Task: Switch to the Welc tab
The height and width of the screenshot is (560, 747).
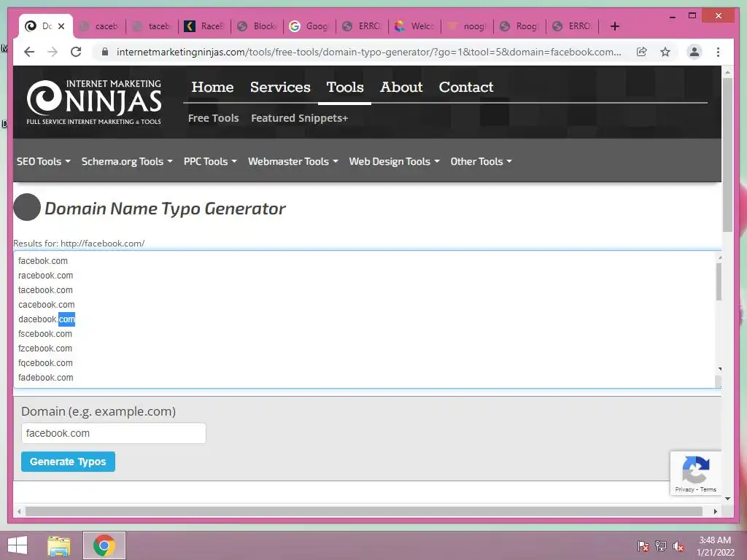Action: tap(415, 26)
